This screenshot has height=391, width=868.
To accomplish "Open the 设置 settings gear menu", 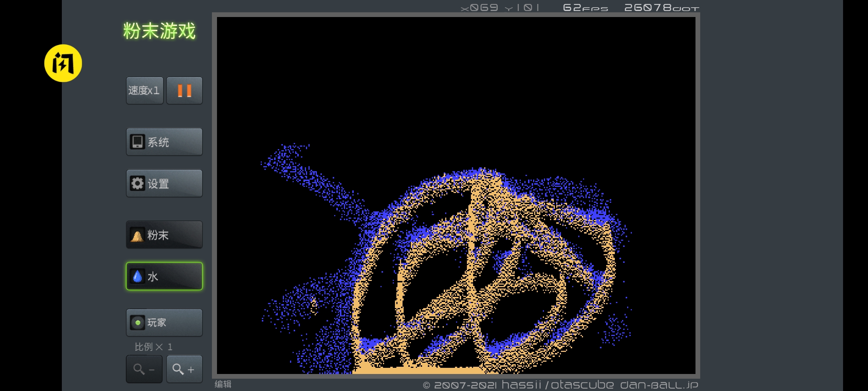I will [164, 184].
